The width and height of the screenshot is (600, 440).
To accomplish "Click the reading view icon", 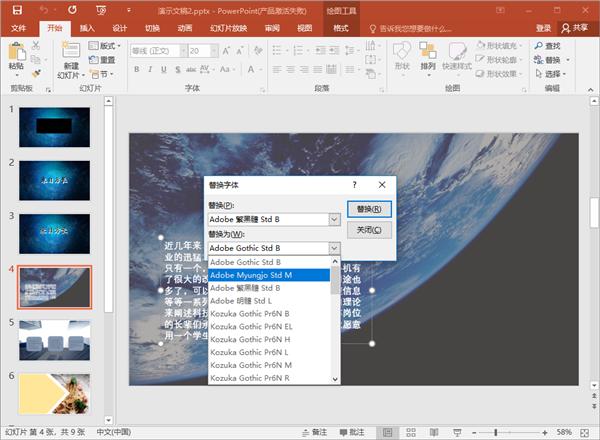I will [x=434, y=432].
